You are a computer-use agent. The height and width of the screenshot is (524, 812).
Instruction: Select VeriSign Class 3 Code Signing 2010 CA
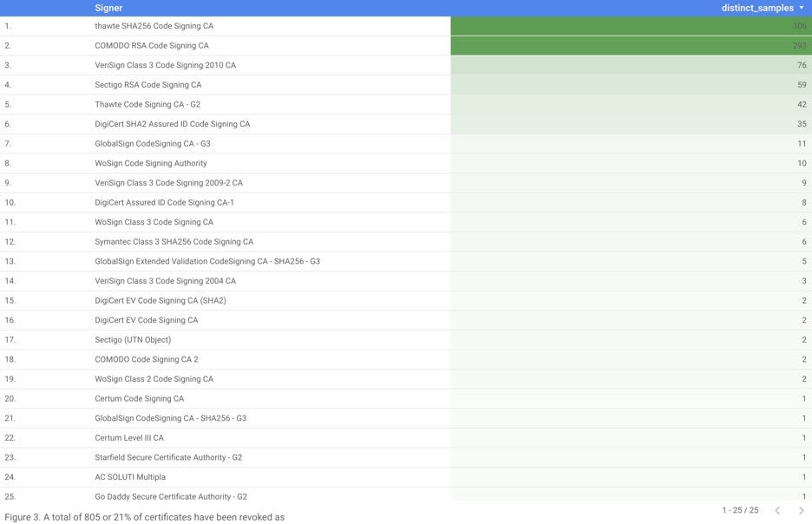click(x=165, y=65)
